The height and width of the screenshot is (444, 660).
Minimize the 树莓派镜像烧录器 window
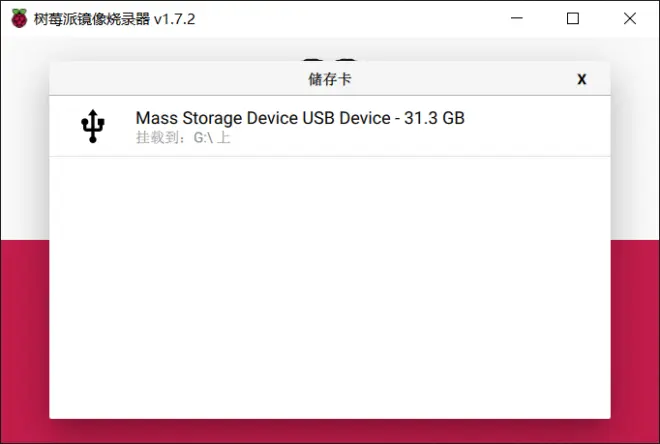click(x=517, y=18)
